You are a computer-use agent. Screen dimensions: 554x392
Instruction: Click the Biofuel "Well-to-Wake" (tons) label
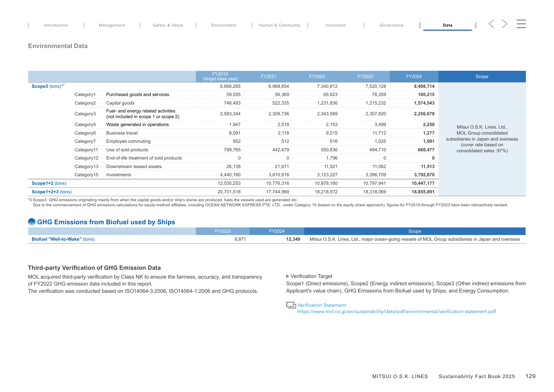click(x=63, y=239)
